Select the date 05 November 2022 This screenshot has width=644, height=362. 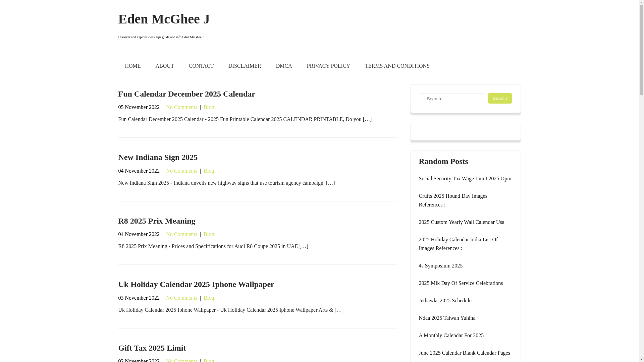(139, 107)
